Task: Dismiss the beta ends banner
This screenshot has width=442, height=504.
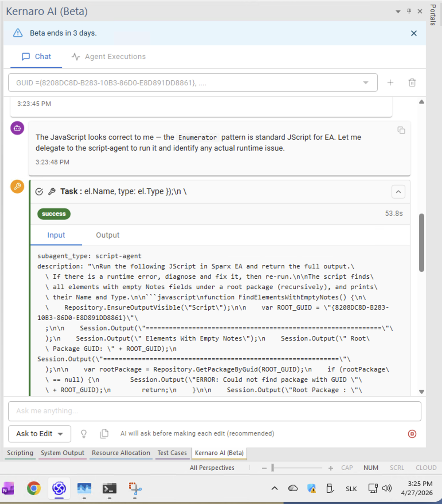Action: 414,33
